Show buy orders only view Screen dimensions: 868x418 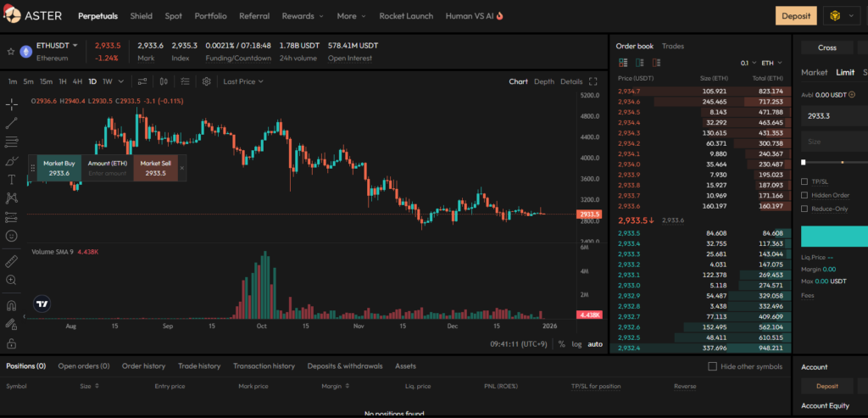pos(640,63)
